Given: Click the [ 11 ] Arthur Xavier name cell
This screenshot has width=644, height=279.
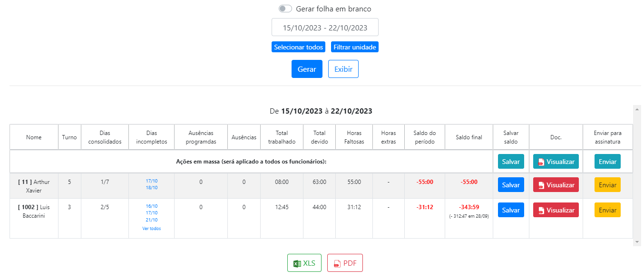Looking at the screenshot, I should (34, 186).
